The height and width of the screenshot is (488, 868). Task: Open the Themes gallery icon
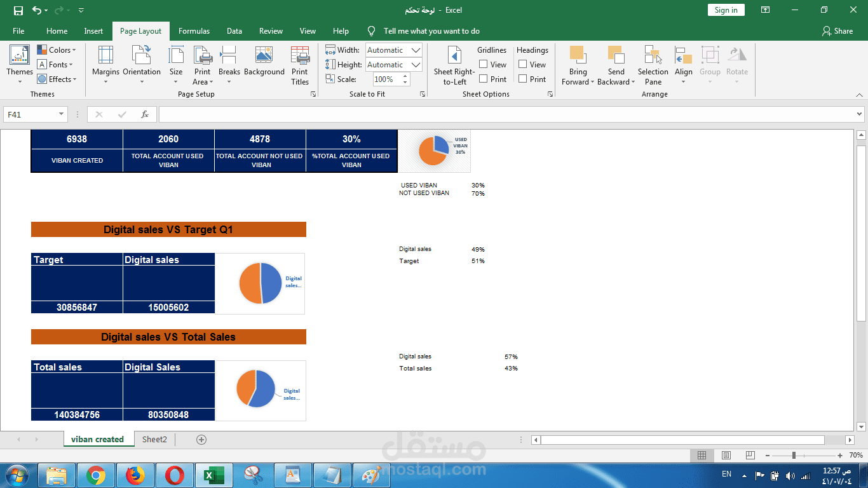[x=20, y=55]
